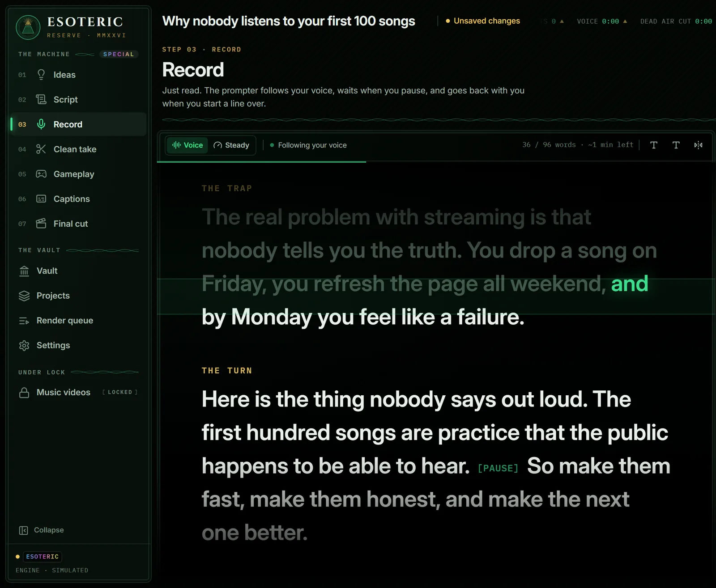
Task: Click the '36 / 96 words' counter
Action: click(549, 145)
